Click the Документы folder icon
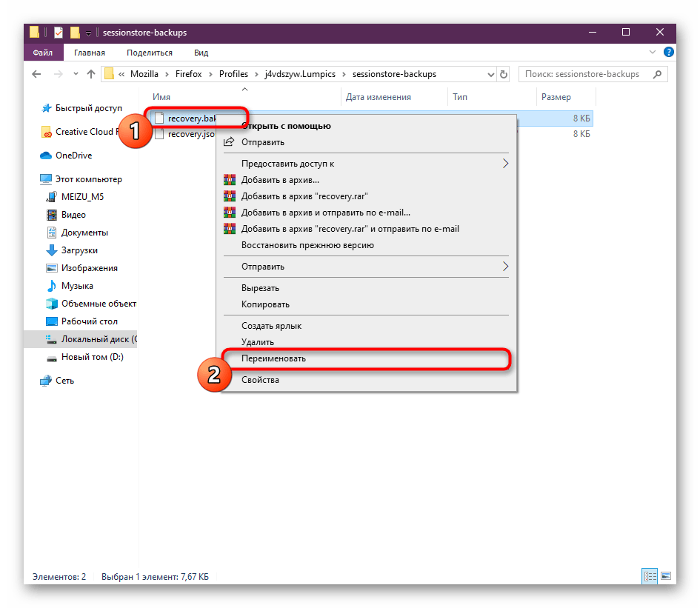700x608 pixels. [x=52, y=233]
